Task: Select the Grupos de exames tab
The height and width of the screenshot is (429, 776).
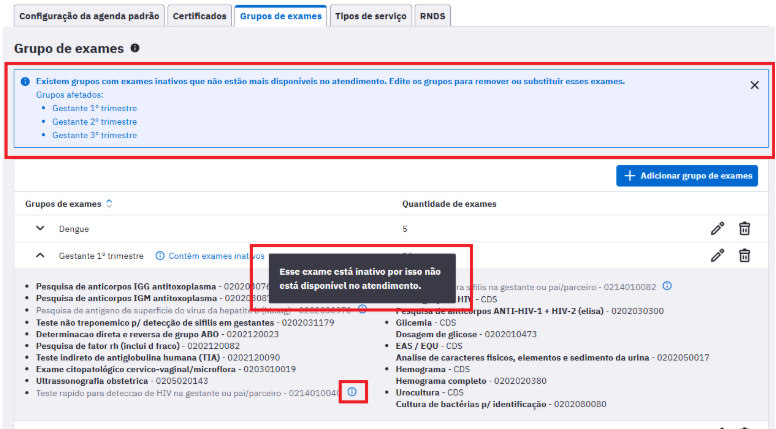Action: pyautogui.click(x=281, y=17)
